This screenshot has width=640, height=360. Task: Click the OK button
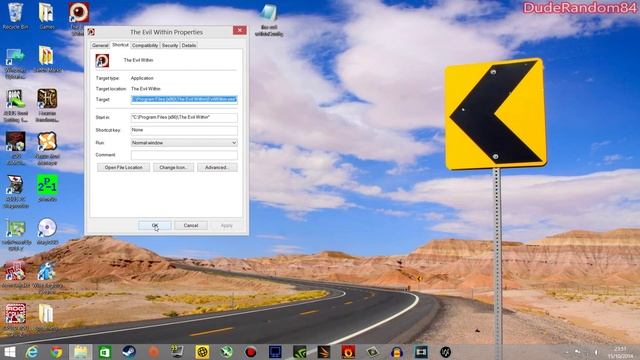pos(155,225)
